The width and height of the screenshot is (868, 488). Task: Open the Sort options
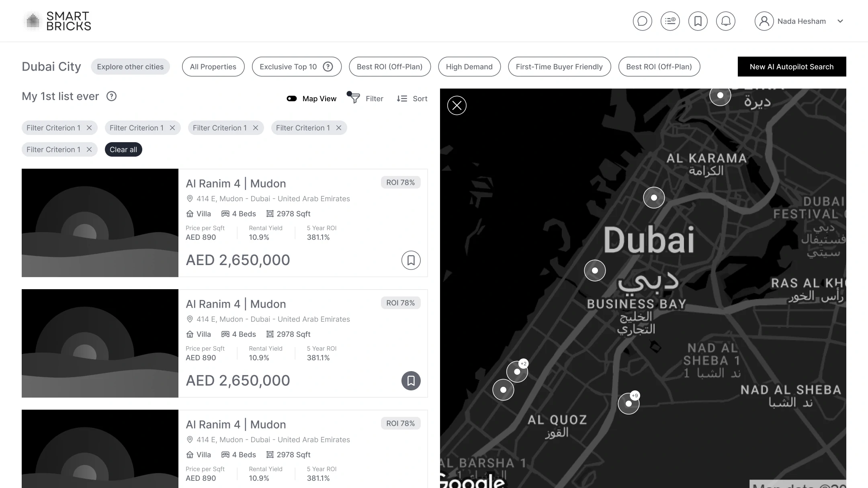pos(412,99)
